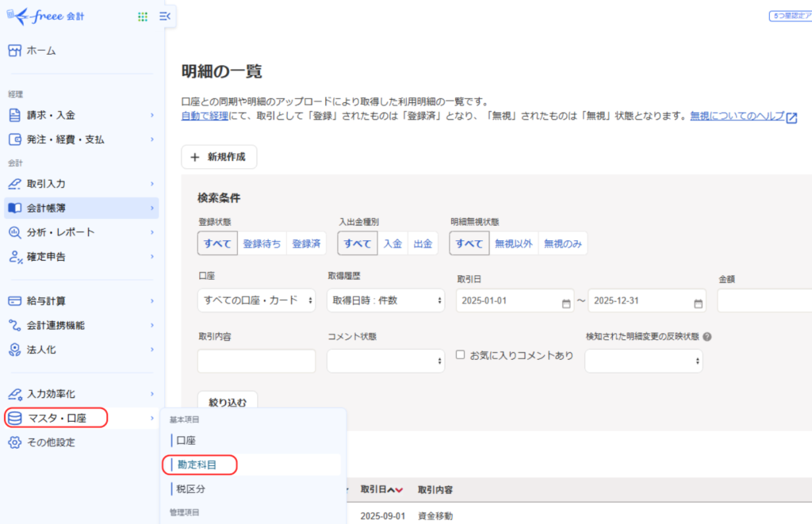Open the 取得日時：件数 dropdown
Screen dimensions: 812x524
tap(385, 300)
